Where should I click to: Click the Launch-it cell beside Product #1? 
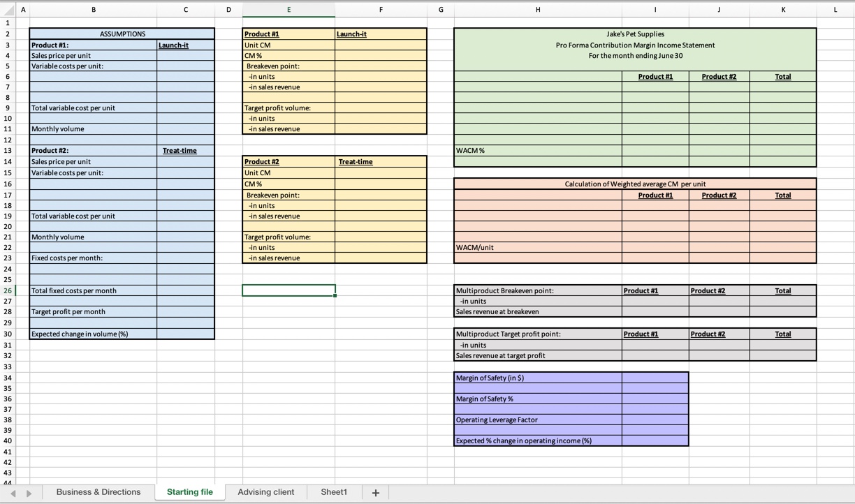185,44
